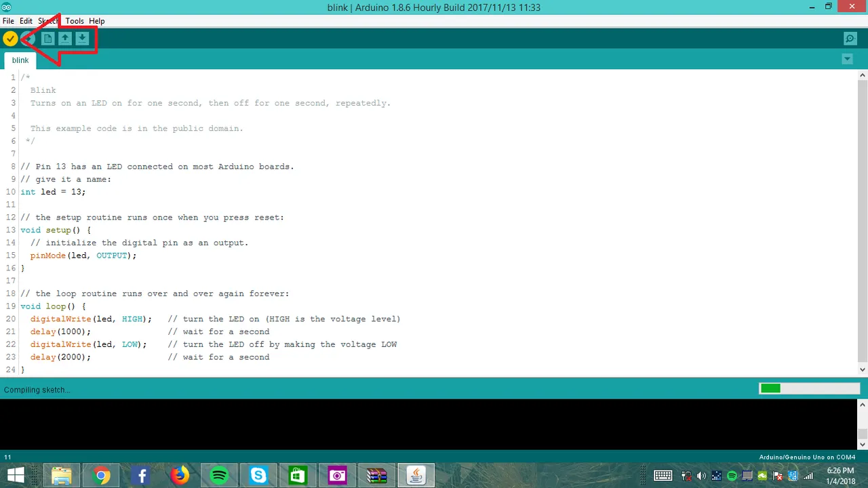The image size is (868, 488).
Task: Click the 'delay(2000);' statement
Action: [x=60, y=357]
